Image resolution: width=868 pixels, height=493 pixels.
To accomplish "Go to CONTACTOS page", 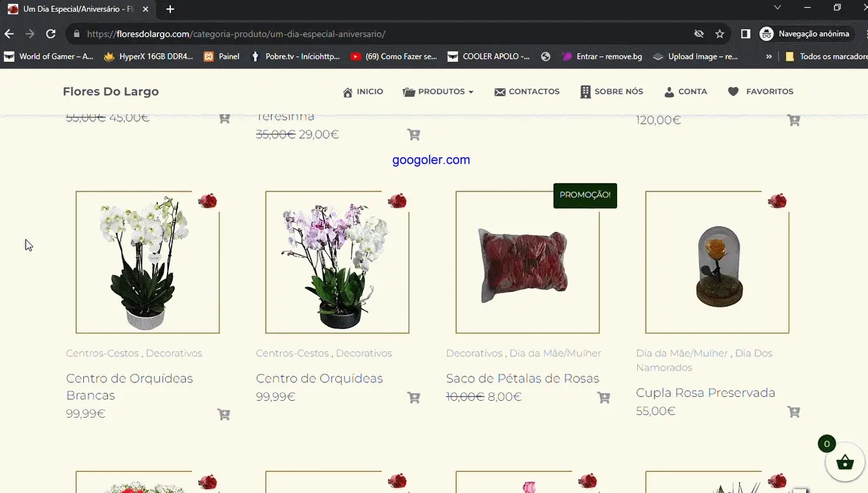I will click(x=527, y=92).
